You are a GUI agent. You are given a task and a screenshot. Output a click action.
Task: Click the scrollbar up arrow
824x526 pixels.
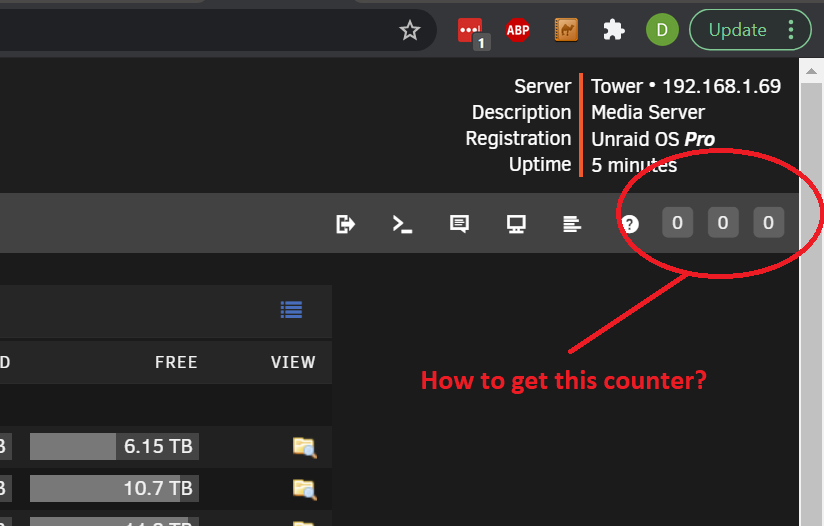pos(811,71)
